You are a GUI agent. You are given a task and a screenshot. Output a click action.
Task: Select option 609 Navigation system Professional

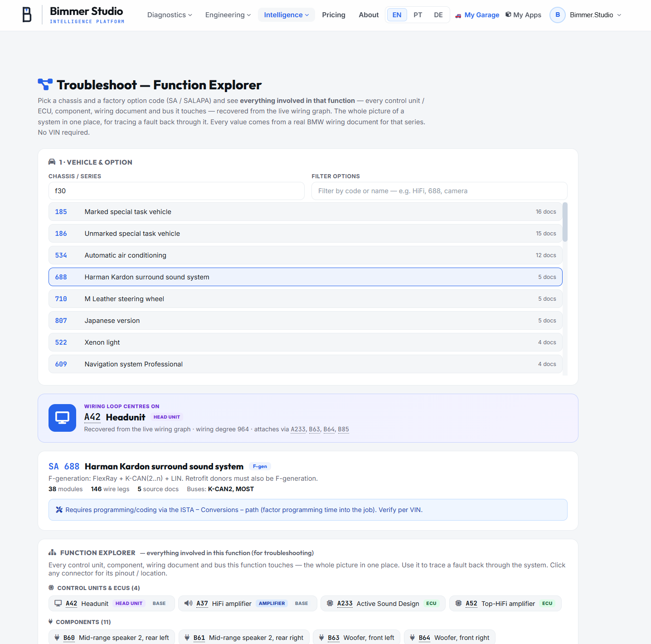coord(306,364)
